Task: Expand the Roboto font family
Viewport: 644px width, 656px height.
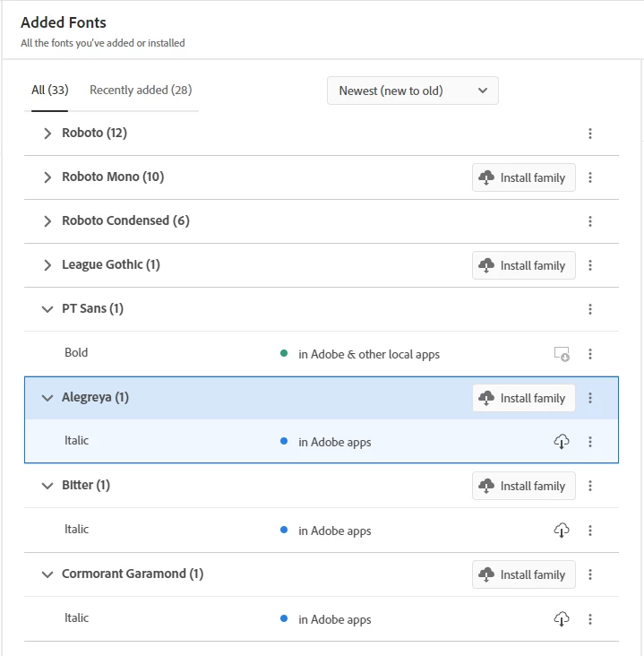Action: 47,134
